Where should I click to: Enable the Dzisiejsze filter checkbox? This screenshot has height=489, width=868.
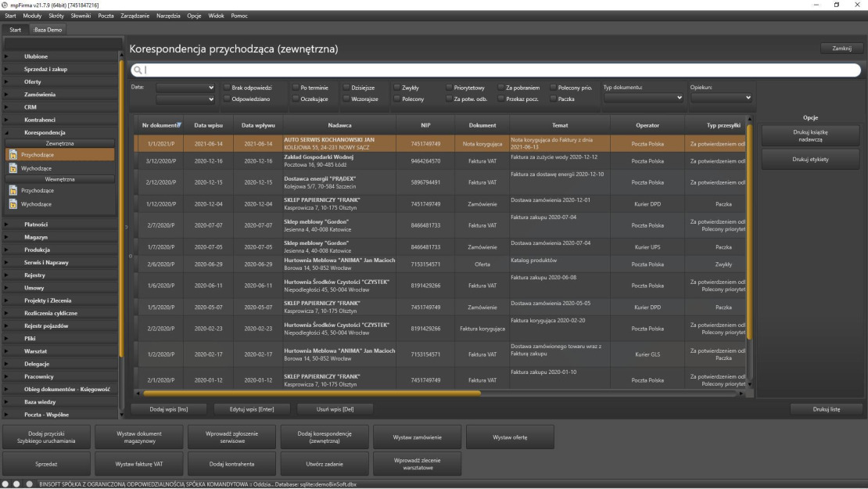(x=346, y=88)
